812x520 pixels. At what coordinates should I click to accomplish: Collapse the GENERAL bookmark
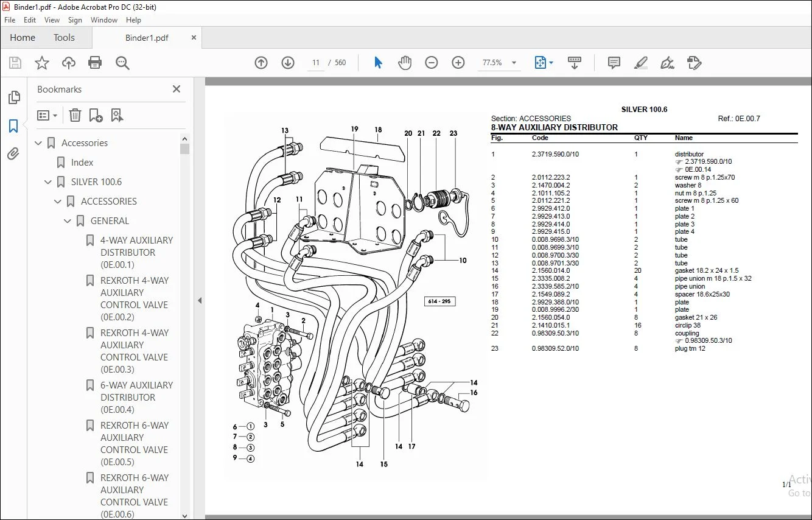click(68, 221)
